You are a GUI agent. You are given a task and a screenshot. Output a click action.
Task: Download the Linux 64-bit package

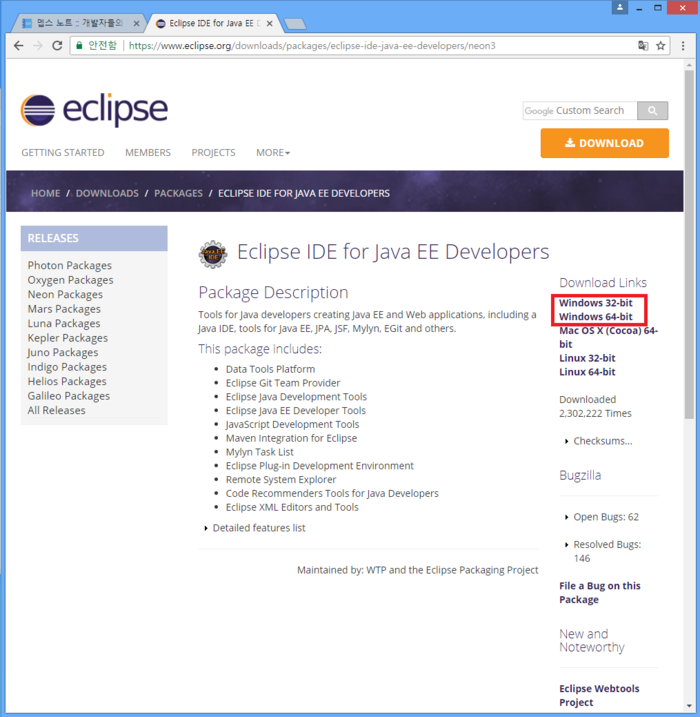click(587, 372)
